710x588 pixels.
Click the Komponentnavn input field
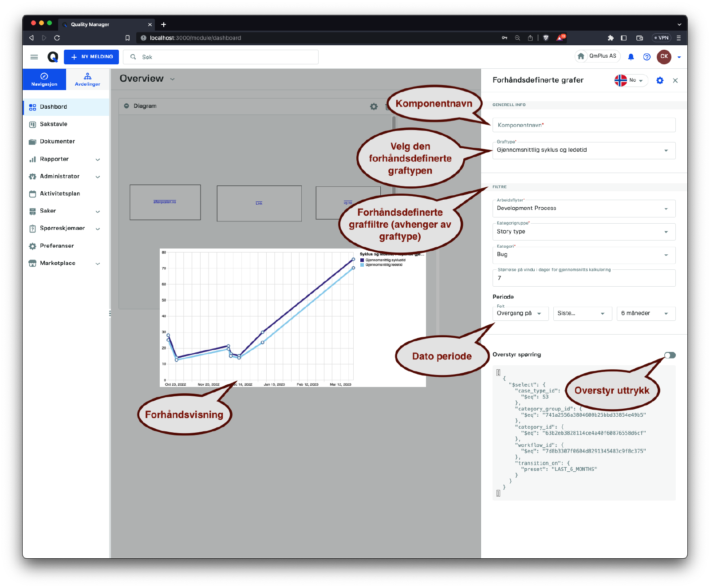tap(584, 125)
